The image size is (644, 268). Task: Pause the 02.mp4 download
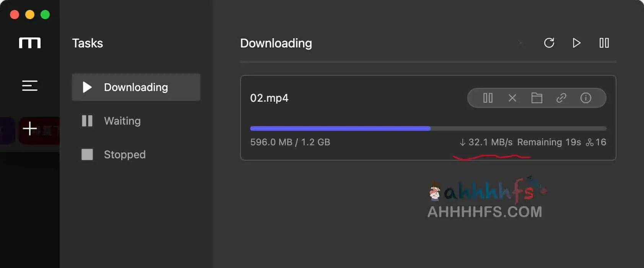(488, 98)
